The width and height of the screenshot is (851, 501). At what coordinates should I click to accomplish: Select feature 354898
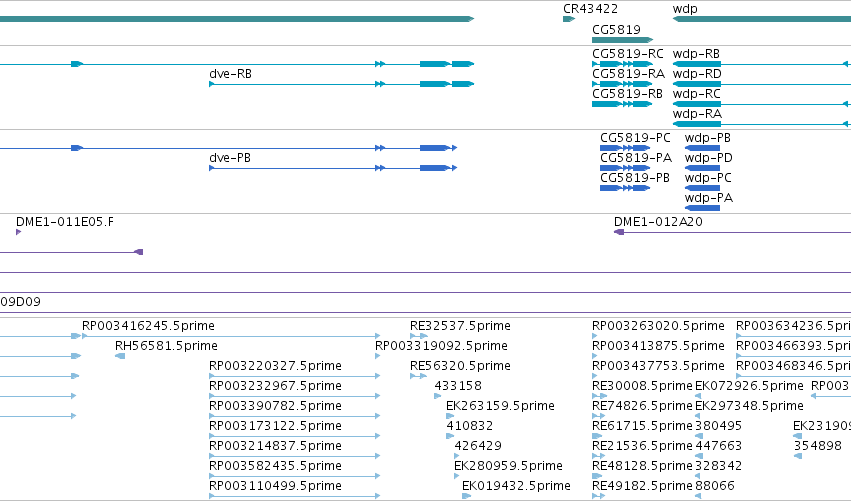pyautogui.click(x=817, y=446)
